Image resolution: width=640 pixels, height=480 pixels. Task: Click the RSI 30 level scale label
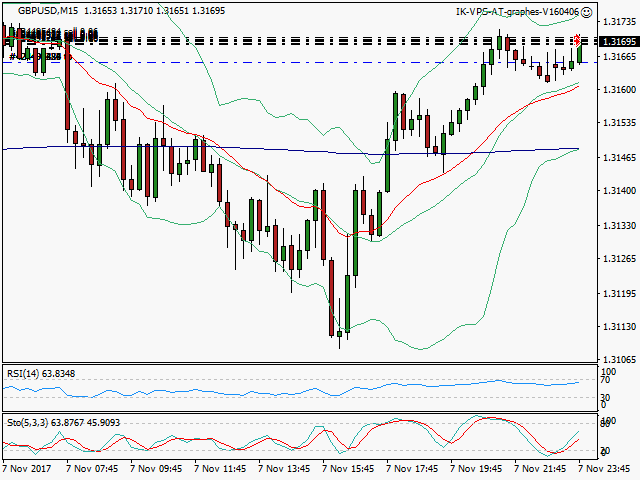click(x=604, y=398)
